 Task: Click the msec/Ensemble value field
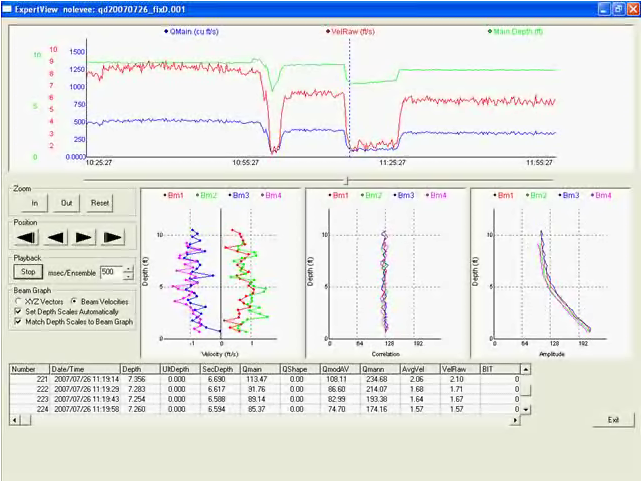(109, 272)
